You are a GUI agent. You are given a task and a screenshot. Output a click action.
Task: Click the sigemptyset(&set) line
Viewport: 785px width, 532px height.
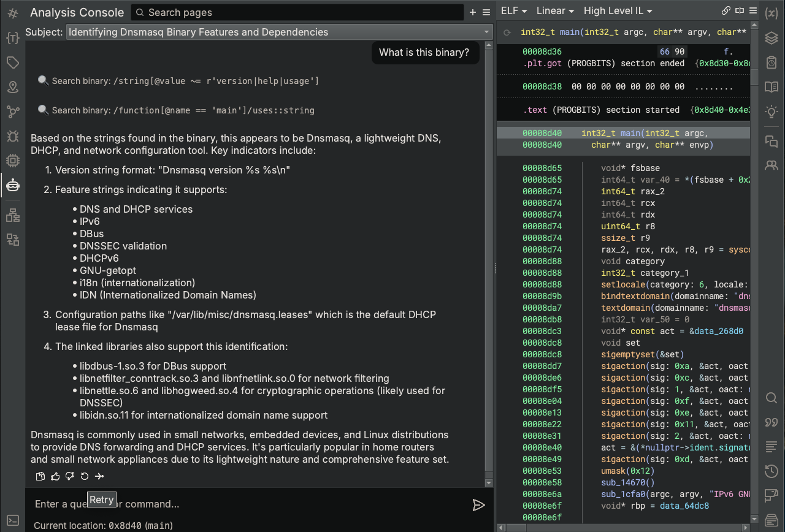pos(642,354)
